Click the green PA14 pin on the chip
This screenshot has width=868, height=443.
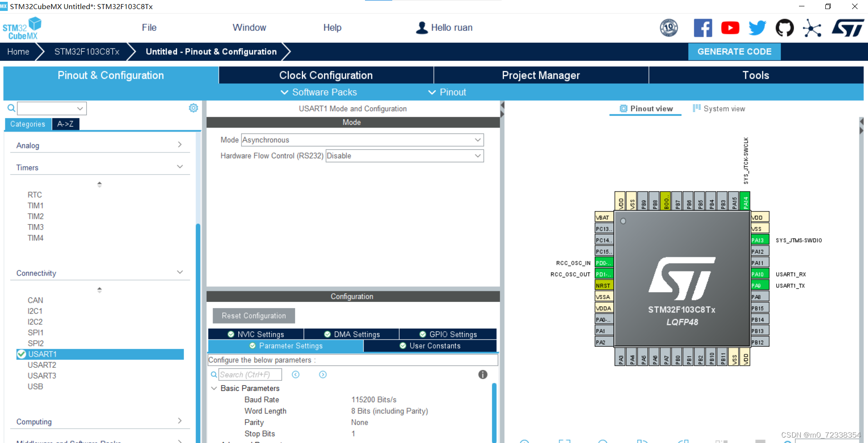pos(745,201)
